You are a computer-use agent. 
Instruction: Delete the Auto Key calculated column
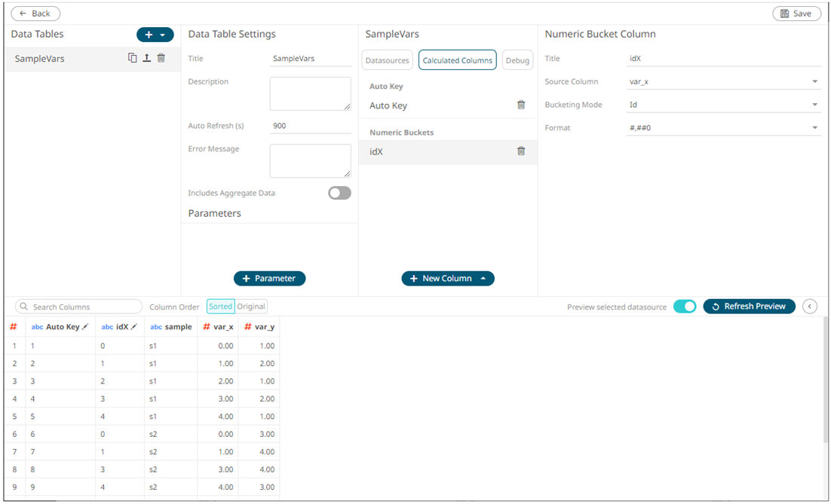click(520, 105)
